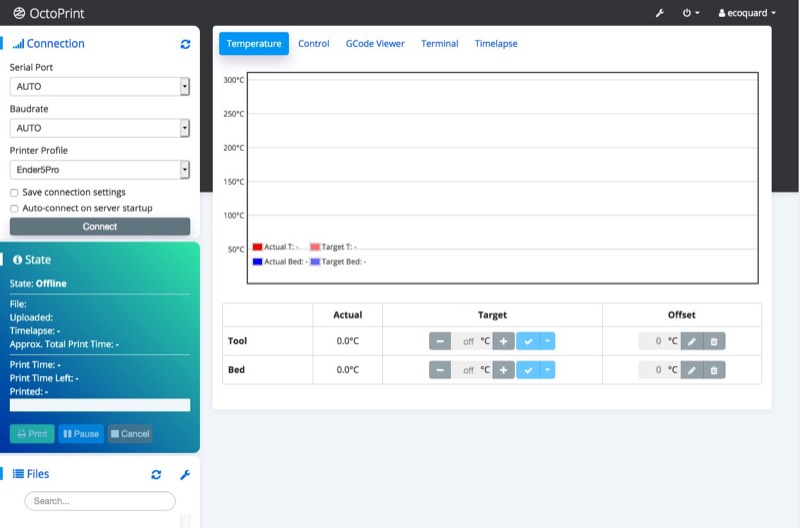Image resolution: width=800 pixels, height=528 pixels.
Task: Open the system power menu icon
Action: pos(690,13)
